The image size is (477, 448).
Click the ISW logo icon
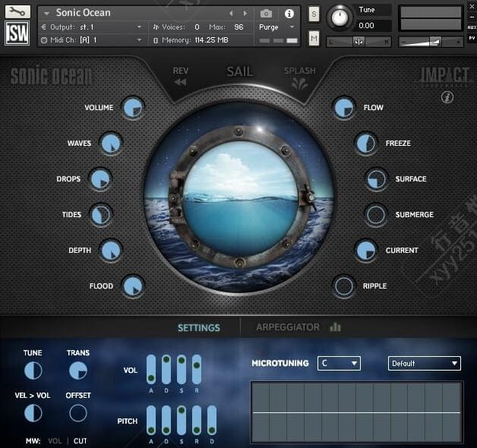coord(17,33)
